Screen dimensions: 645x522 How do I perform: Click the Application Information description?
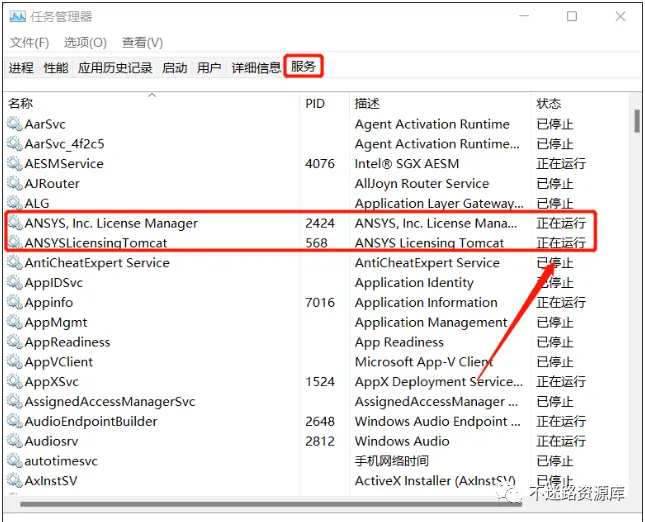pos(426,302)
